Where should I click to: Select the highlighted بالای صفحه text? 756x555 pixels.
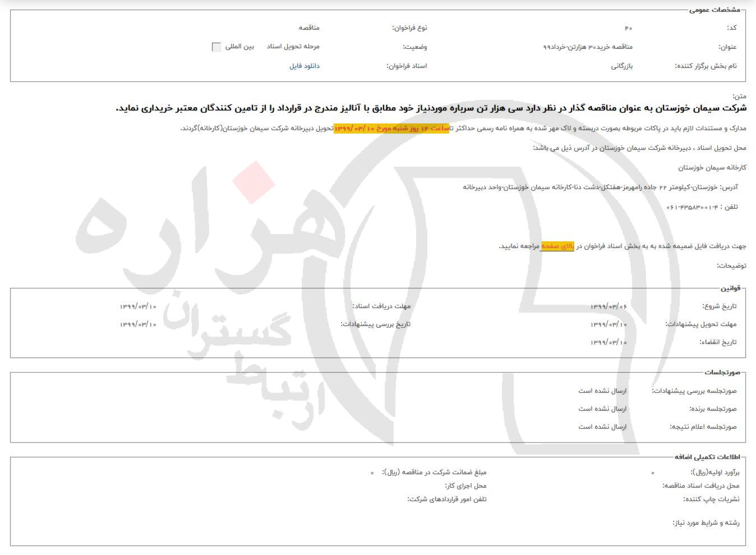(x=557, y=246)
